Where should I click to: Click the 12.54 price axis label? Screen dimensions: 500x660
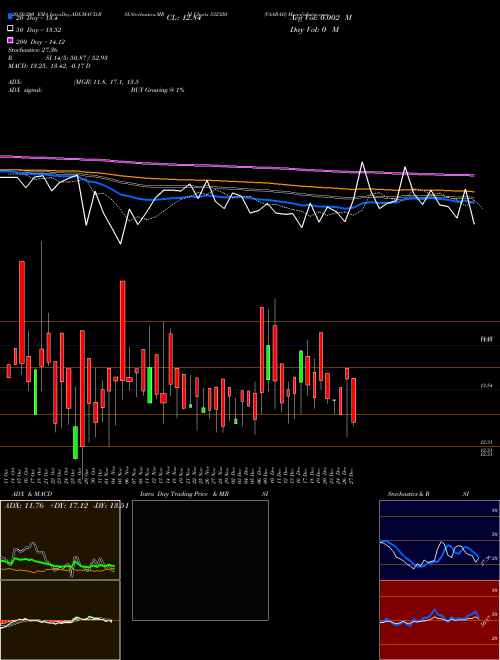[x=487, y=386]
